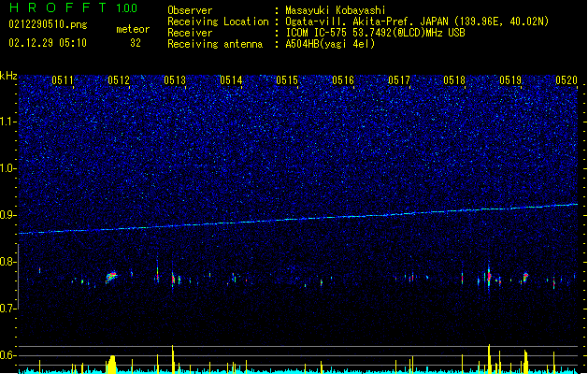This screenshot has width=588, height=374.
Task: Click the kHz axis unit label
Action: [x=8, y=76]
